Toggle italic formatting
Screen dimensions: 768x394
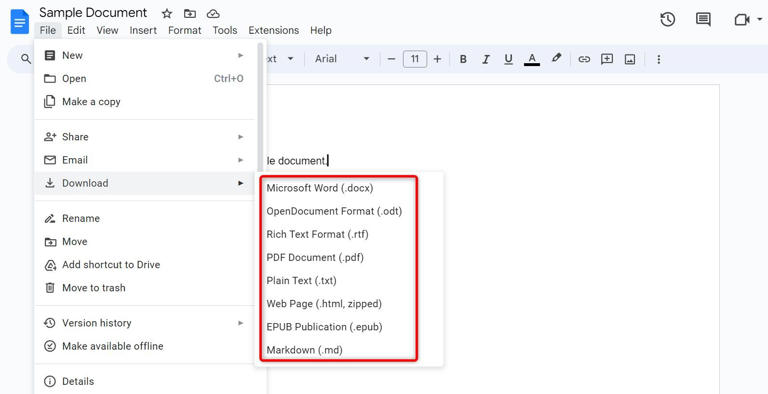tap(486, 59)
